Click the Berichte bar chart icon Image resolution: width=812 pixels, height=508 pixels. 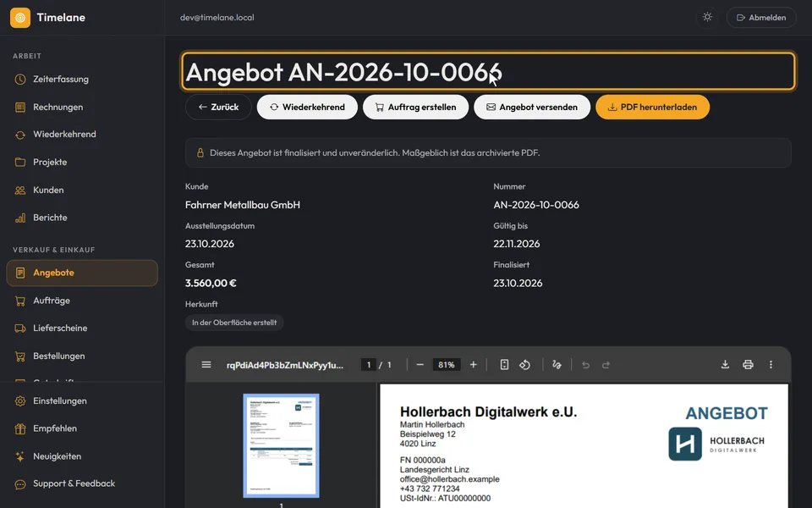[20, 218]
